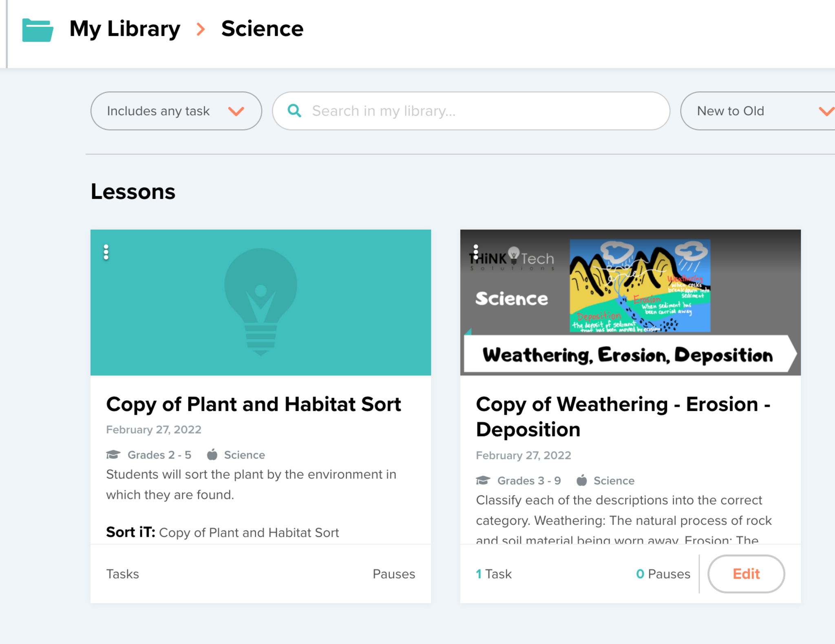
Task: Click the Weathering, Erosion, Deposition cover image
Action: click(x=630, y=302)
